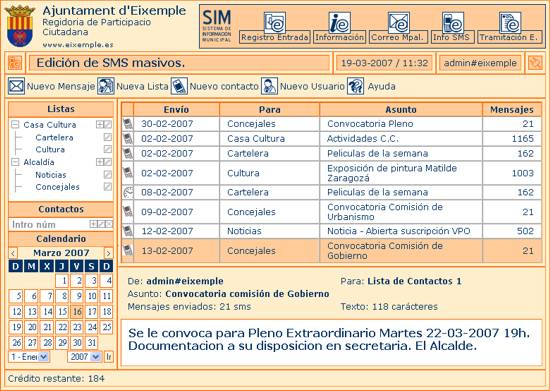Click the Noticia - Abierta suscripción VPO subject
Viewport: 550px width, 391px height.
[399, 231]
